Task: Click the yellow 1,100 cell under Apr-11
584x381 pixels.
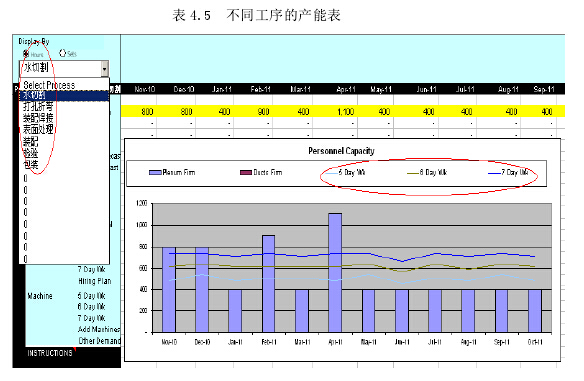Action: (345, 111)
